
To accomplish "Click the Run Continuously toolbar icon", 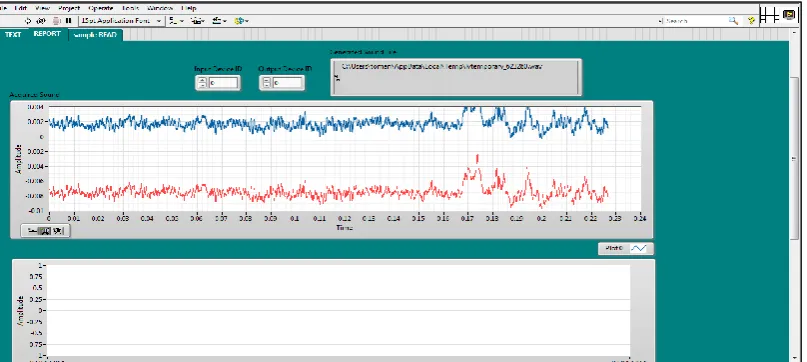I will coord(41,21).
